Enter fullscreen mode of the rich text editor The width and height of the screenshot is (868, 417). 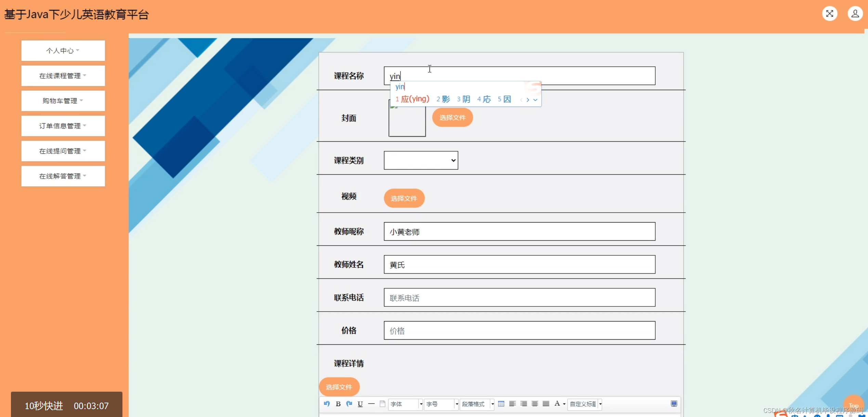click(x=673, y=404)
